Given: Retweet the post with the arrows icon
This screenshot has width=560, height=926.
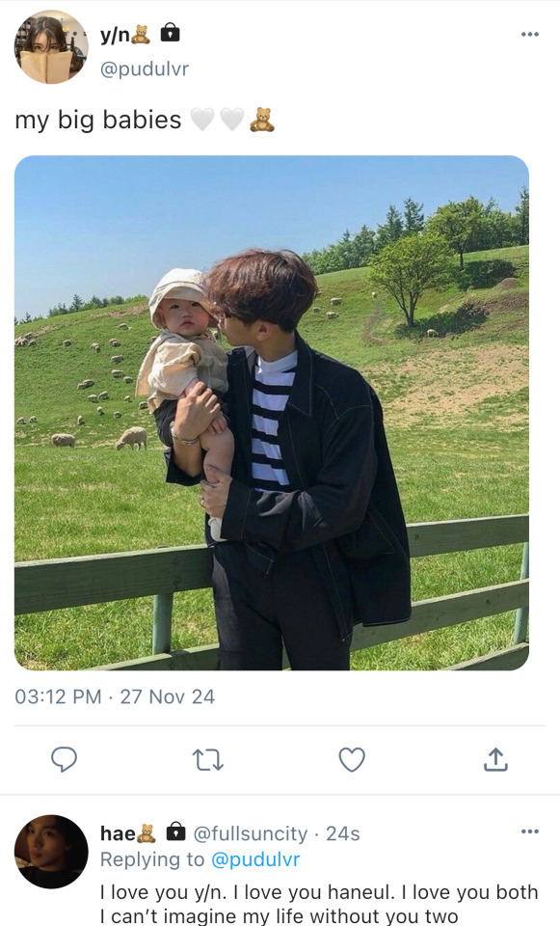Looking at the screenshot, I should click(x=208, y=760).
